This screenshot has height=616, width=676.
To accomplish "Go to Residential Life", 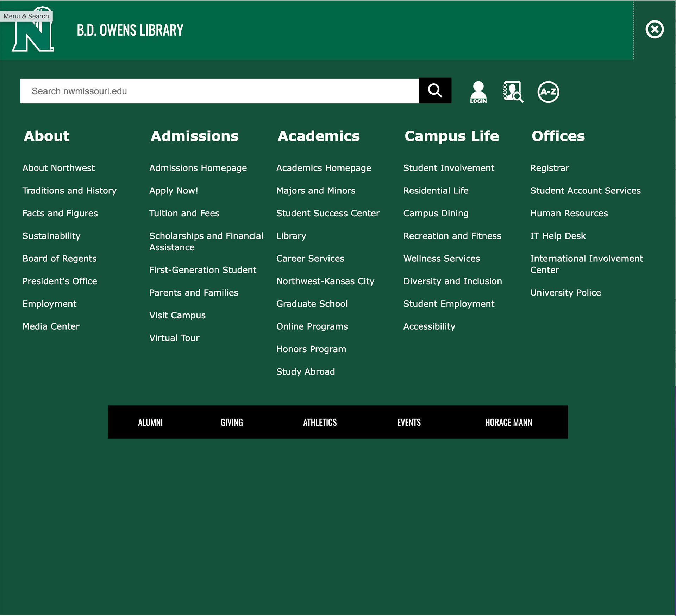I will pos(436,191).
